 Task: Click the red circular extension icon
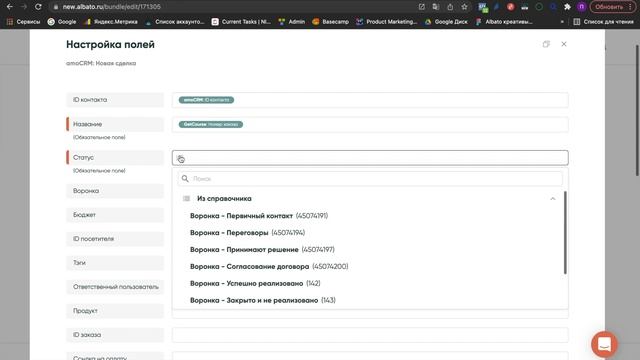(510, 7)
